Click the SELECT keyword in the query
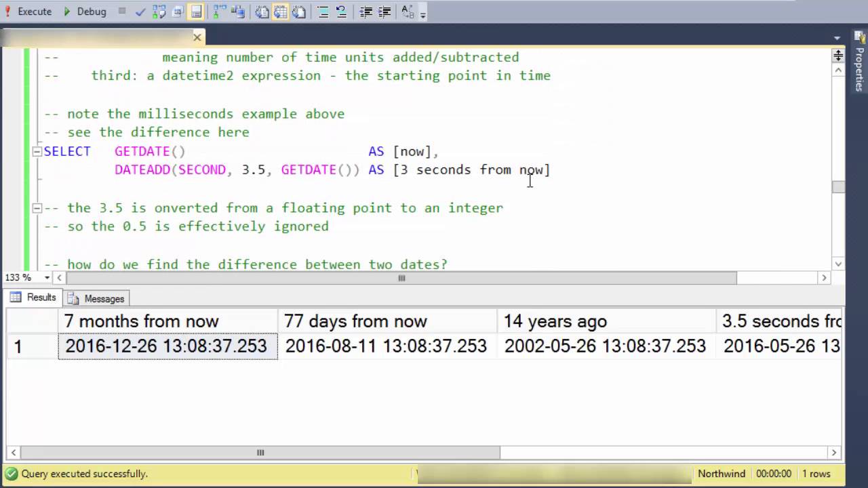This screenshot has width=868, height=488. pos(67,151)
